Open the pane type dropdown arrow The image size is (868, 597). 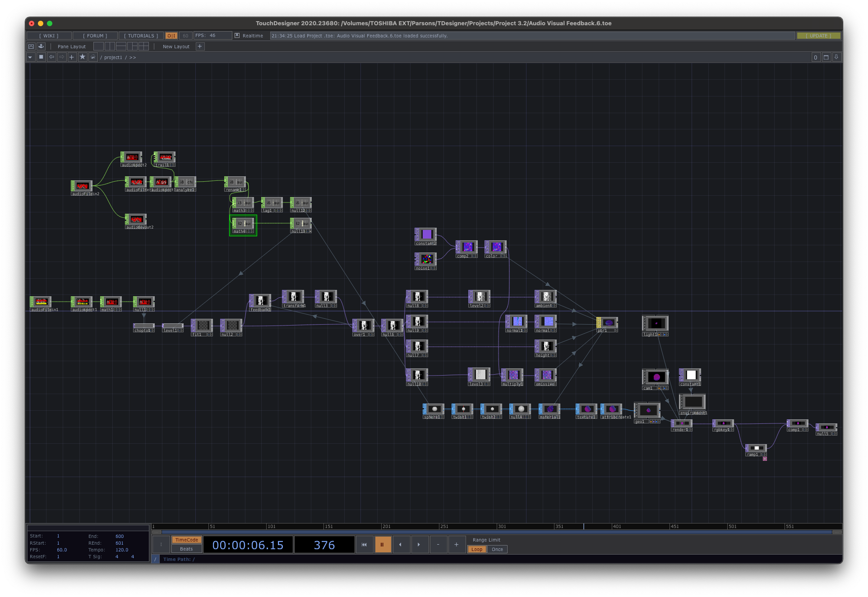30,57
